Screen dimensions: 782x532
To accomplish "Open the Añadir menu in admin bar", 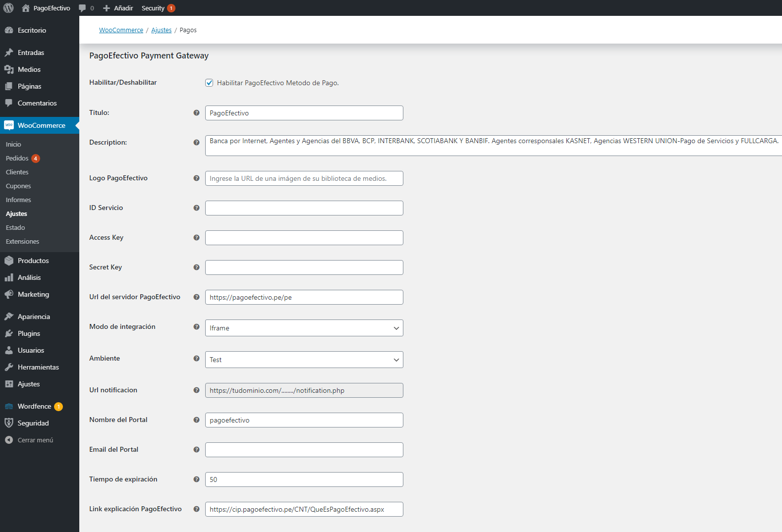I will [118, 8].
